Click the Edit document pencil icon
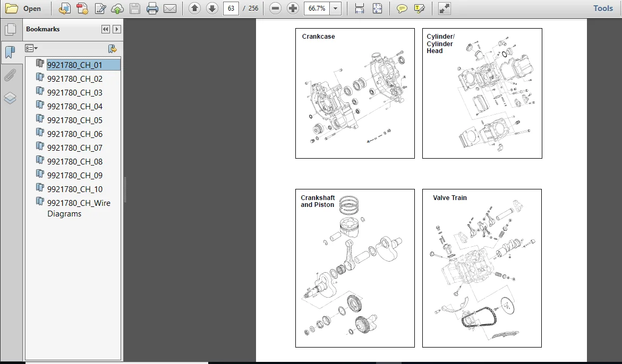This screenshot has width=622, height=364. click(x=100, y=8)
